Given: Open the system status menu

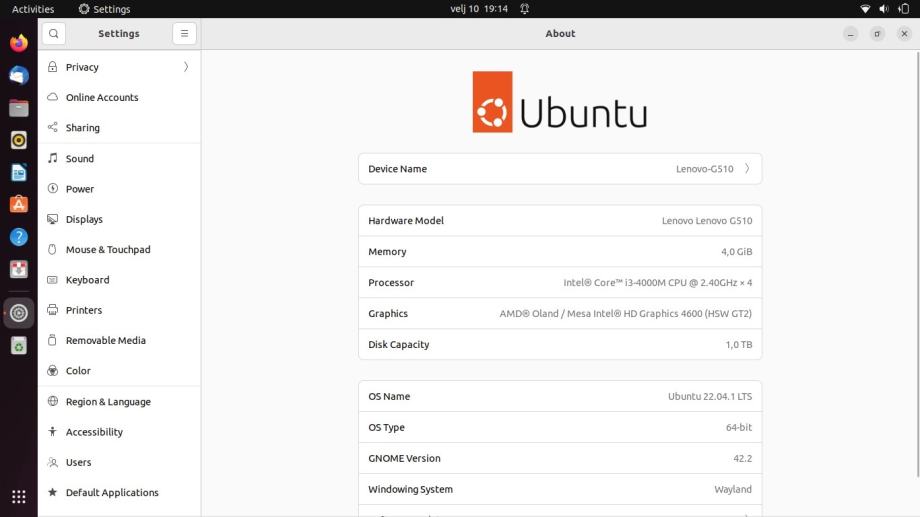Looking at the screenshot, I should [x=884, y=9].
